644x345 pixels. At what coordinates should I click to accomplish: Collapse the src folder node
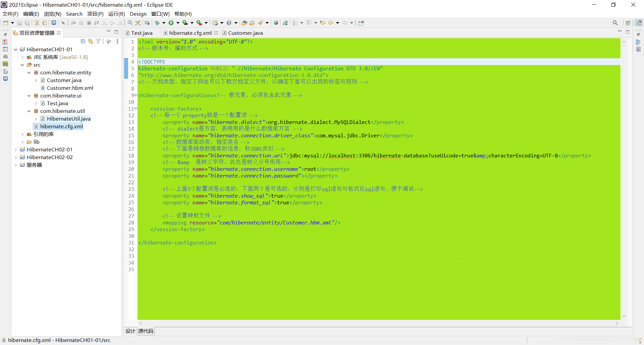(x=22, y=65)
